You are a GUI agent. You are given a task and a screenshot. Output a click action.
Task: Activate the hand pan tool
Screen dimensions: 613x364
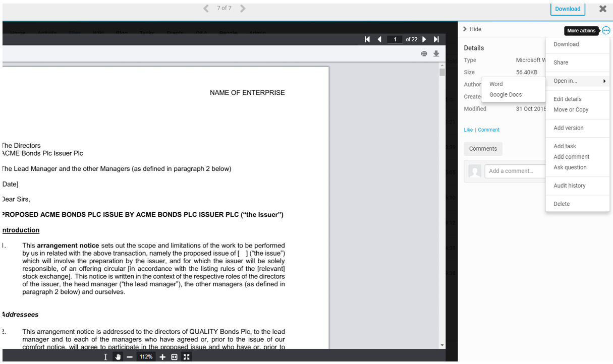click(118, 357)
